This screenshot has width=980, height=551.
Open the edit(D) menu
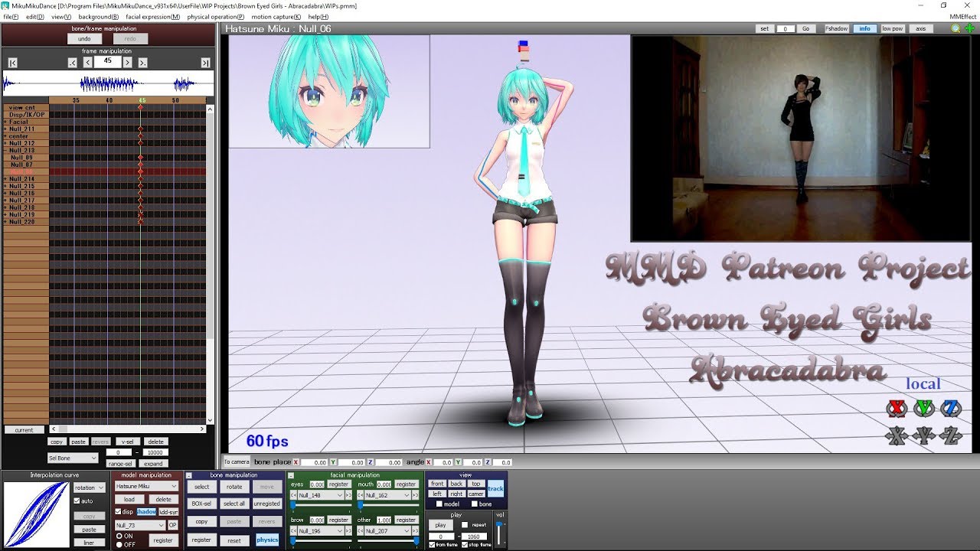34,16
